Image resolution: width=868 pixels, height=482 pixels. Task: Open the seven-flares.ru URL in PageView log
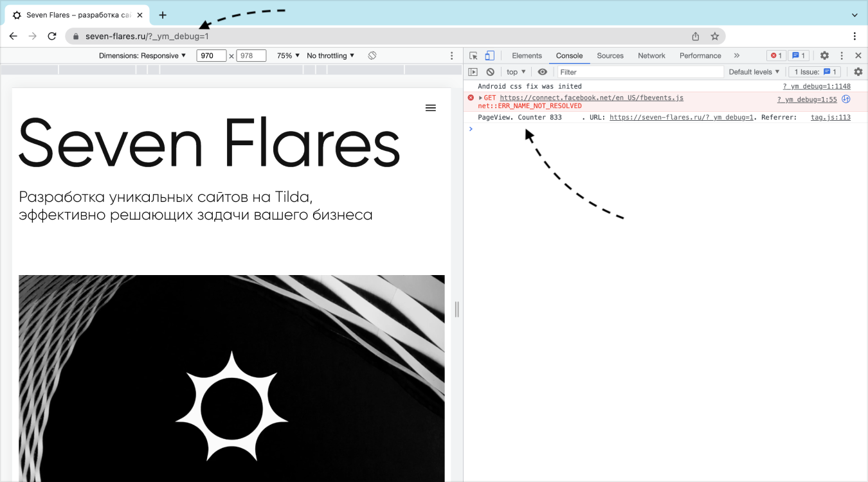[x=682, y=118]
